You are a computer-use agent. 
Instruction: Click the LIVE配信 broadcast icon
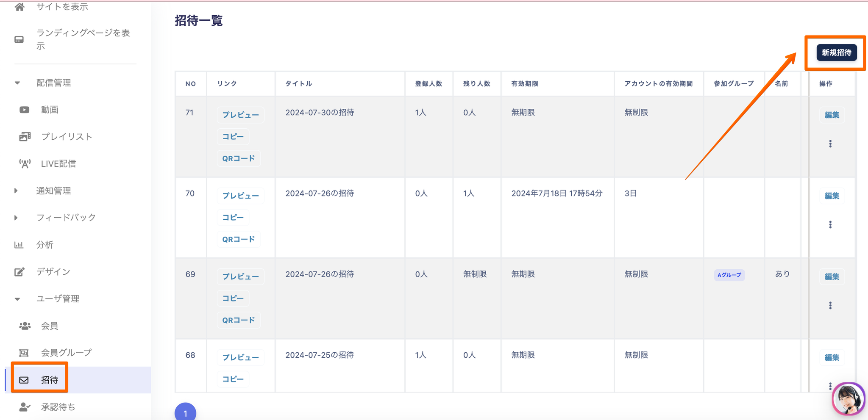[25, 164]
